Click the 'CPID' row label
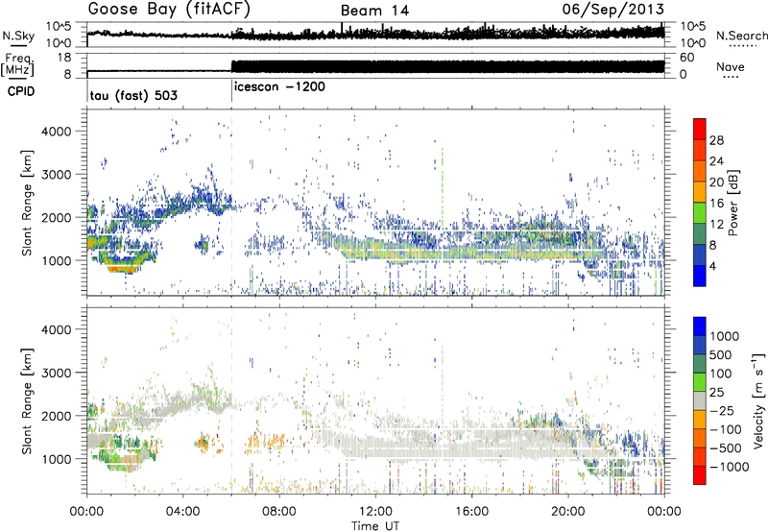This screenshot has height=532, width=768. (21, 91)
